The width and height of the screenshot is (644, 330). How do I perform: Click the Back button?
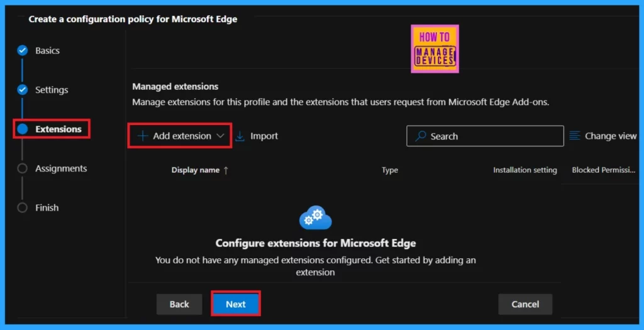click(x=179, y=304)
